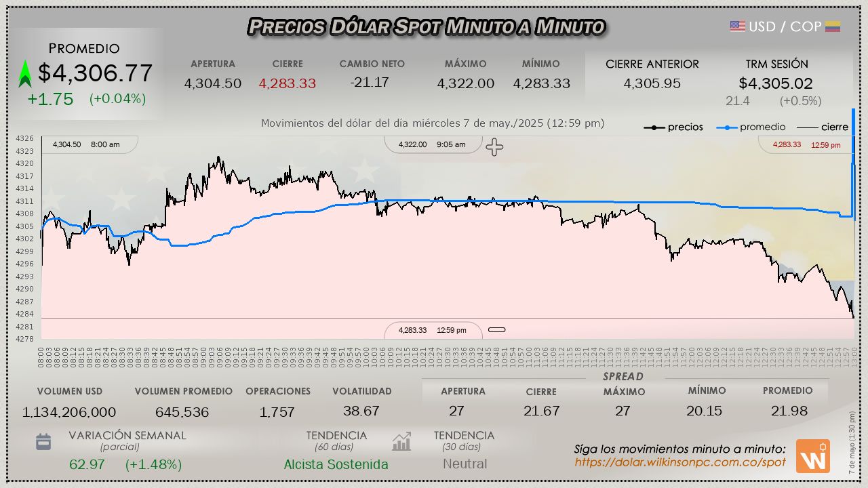Image resolution: width=868 pixels, height=488 pixels.
Task: Click the plus-shaped maximum marker icon
Action: click(x=494, y=147)
